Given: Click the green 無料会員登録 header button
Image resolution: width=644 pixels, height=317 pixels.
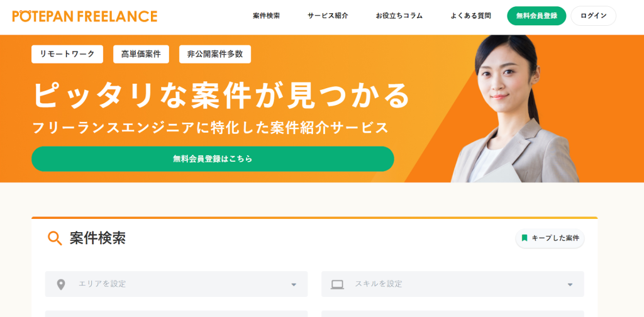Looking at the screenshot, I should pos(537,16).
